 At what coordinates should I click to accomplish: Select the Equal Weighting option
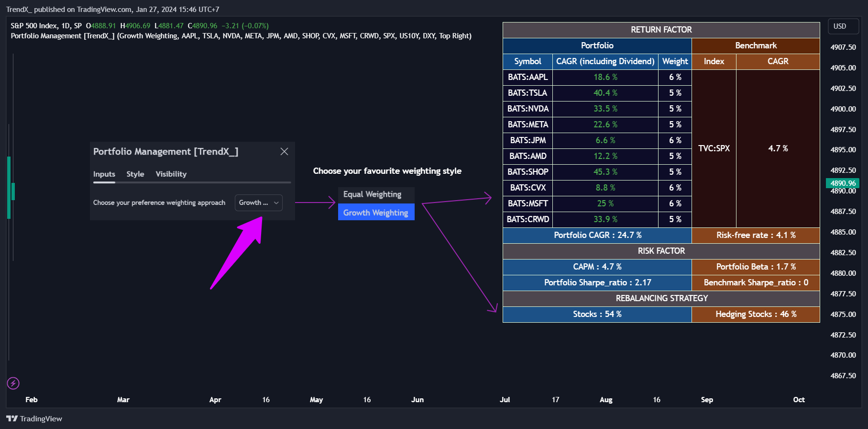point(376,194)
